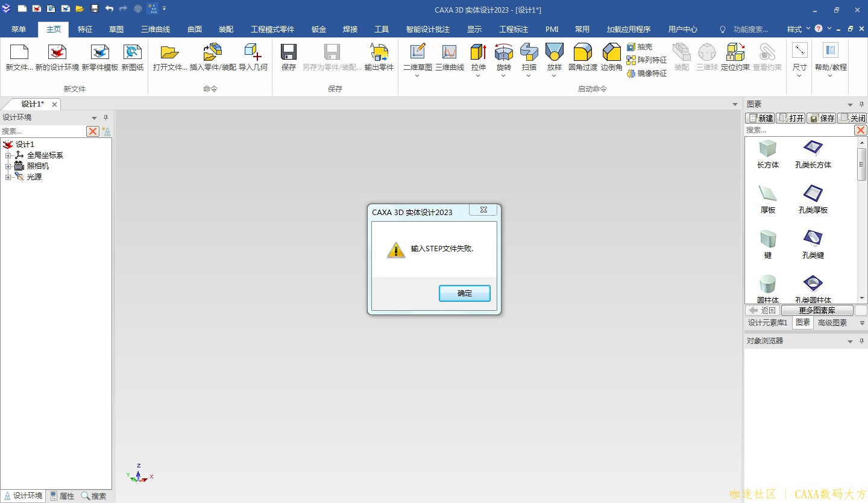
Task: Open the 特征 features tab
Action: 85,29
